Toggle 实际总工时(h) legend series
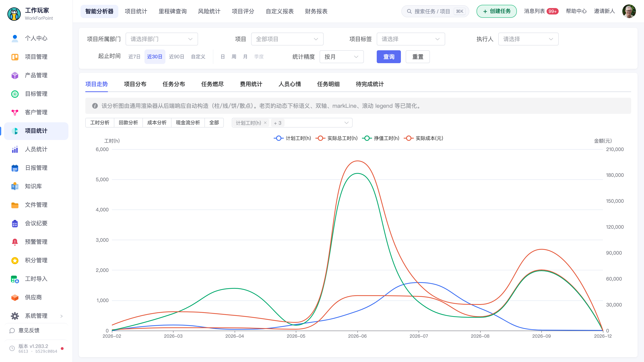 [x=336, y=138]
